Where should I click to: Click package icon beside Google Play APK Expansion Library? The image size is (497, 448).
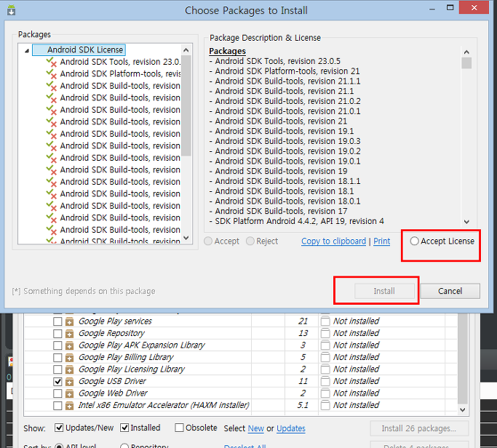click(69, 345)
